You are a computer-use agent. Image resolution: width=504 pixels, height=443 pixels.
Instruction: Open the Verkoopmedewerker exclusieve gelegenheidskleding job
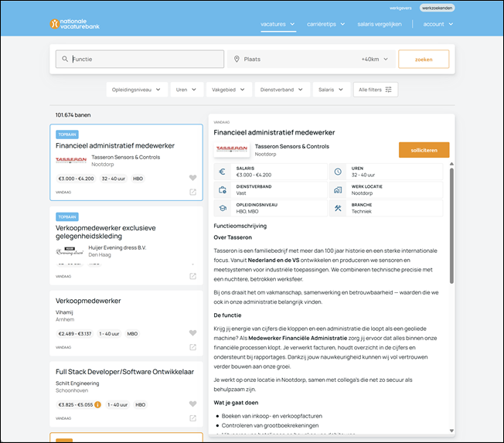(105, 232)
